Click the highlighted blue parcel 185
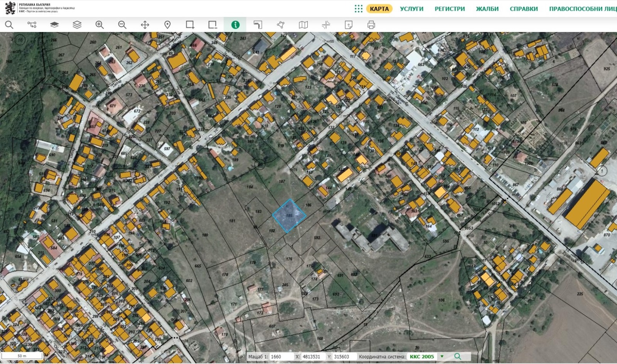 [289, 216]
